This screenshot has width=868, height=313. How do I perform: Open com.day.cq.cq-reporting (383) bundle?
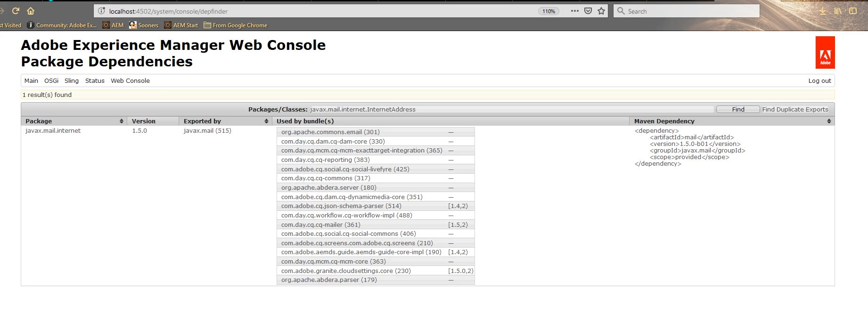[x=326, y=160]
